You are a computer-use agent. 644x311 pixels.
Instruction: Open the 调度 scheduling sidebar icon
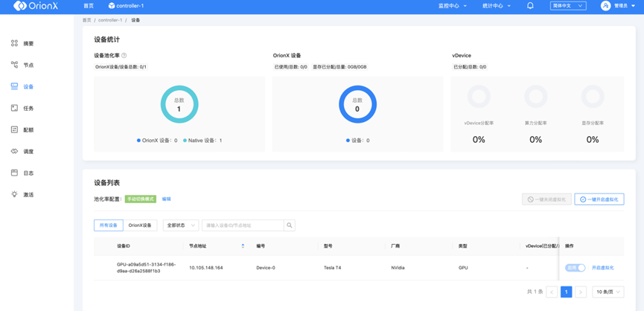pyautogui.click(x=14, y=152)
